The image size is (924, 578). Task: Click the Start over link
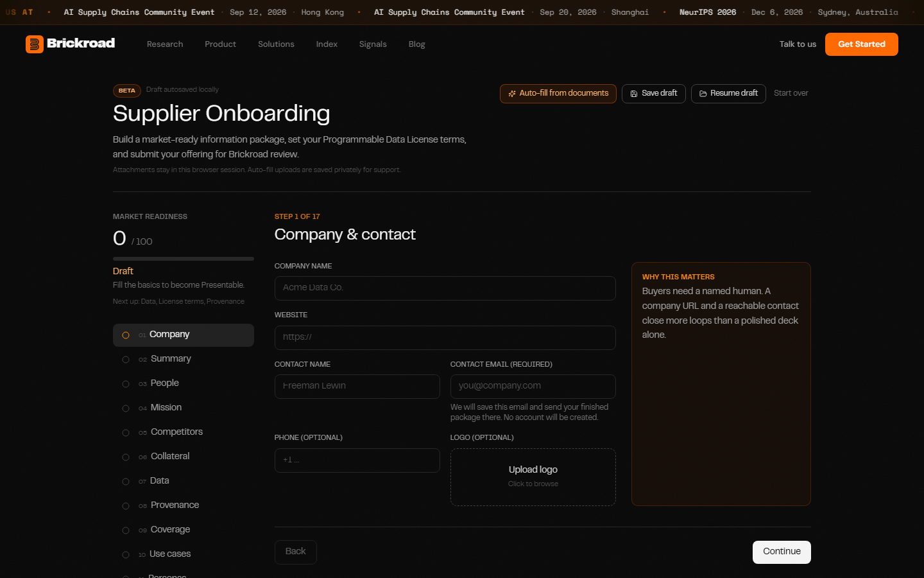(791, 93)
